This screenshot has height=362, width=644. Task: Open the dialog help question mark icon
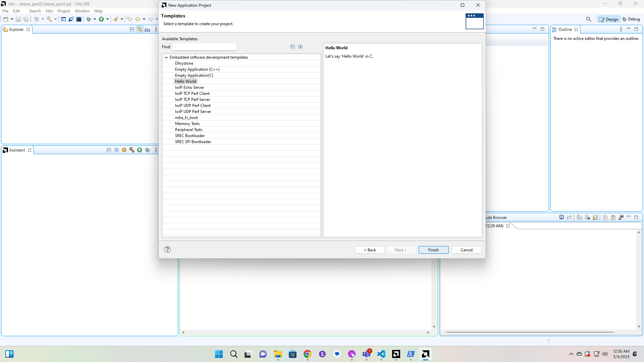click(x=167, y=249)
